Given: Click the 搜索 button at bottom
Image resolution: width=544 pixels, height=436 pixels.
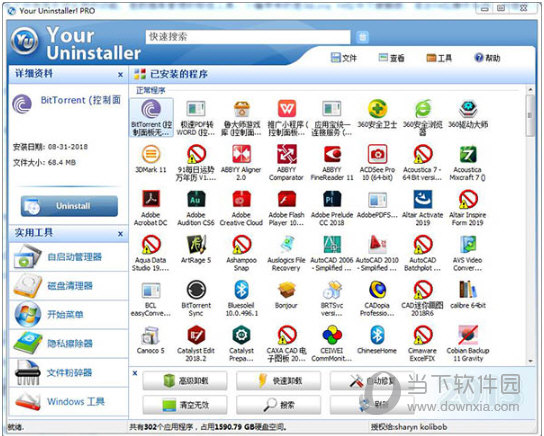Looking at the screenshot, I should (x=279, y=405).
